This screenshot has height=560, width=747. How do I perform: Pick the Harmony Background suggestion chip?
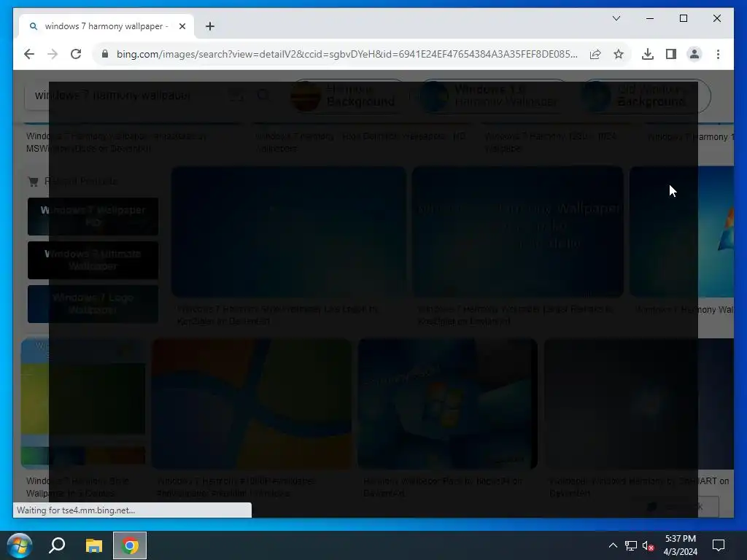[x=348, y=96]
